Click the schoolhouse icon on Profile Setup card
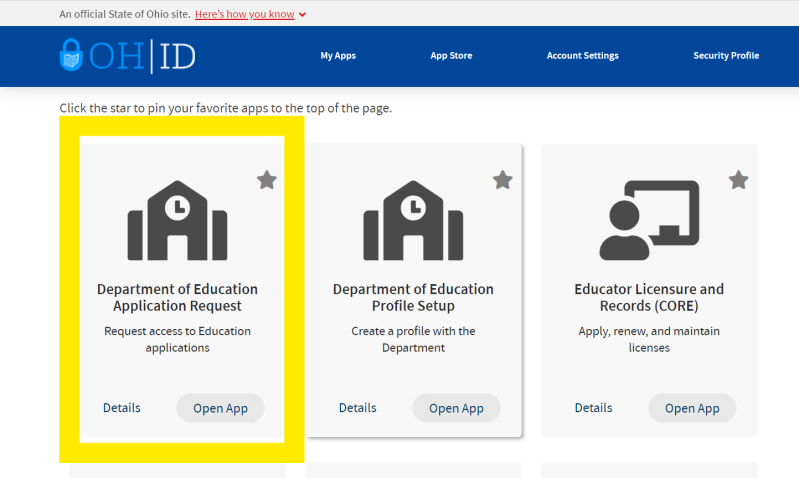 point(413,220)
